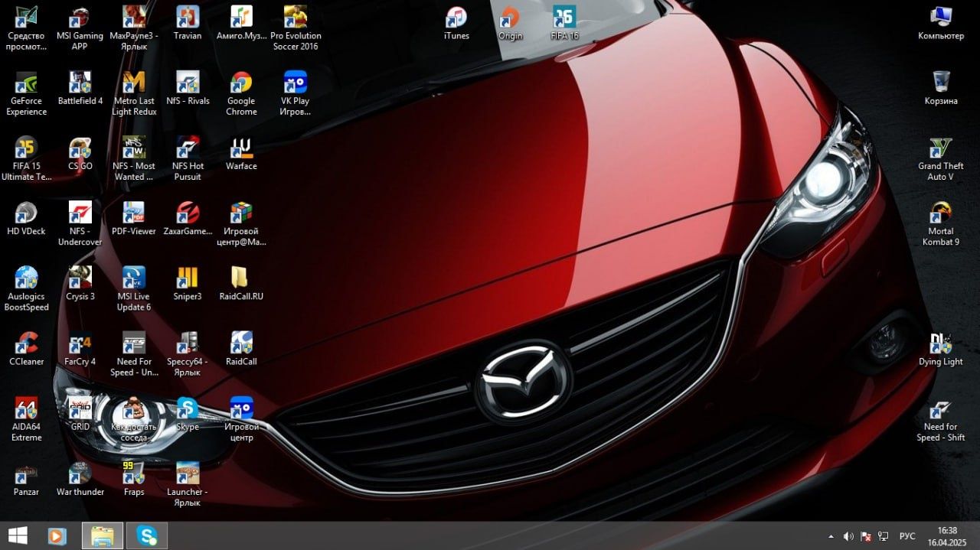Open the Travian desktop icon
Viewport: 980px width, 550px height.
coord(188,23)
